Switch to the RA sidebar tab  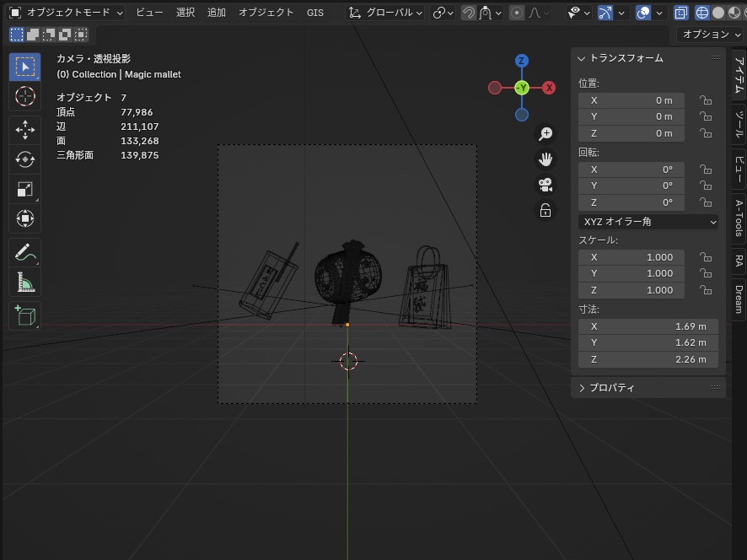[739, 261]
